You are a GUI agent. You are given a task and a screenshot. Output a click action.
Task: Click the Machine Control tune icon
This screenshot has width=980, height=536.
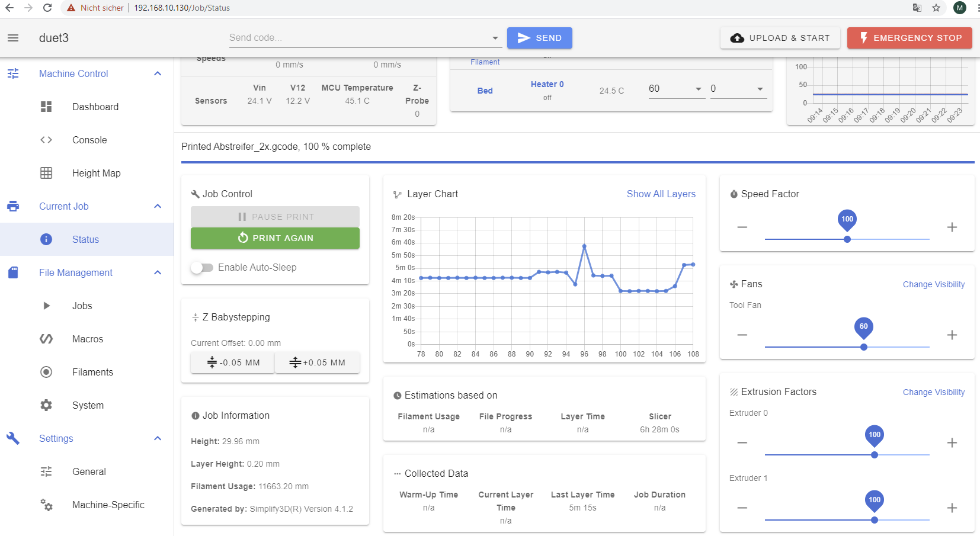[x=13, y=73]
